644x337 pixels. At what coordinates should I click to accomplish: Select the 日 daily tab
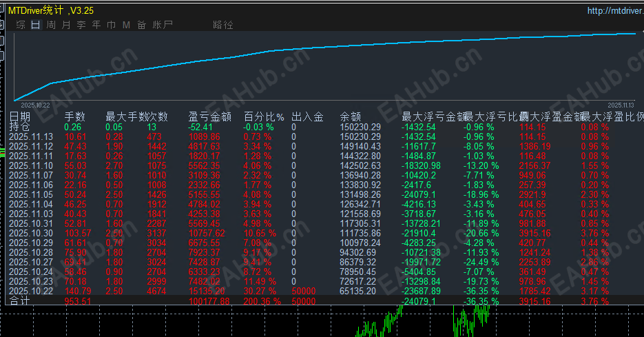36,25
